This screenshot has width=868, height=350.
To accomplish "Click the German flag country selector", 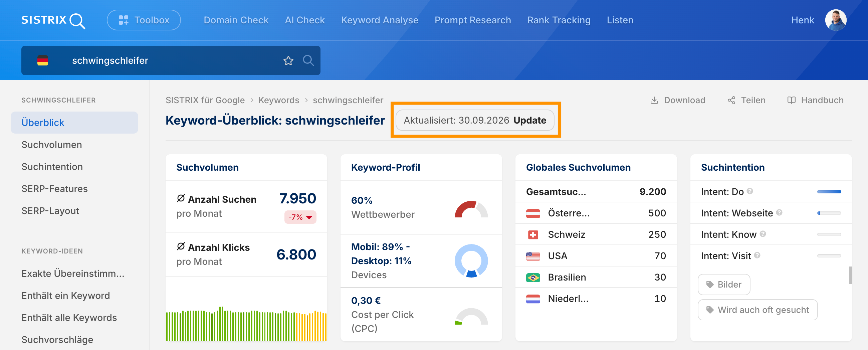I will [43, 60].
